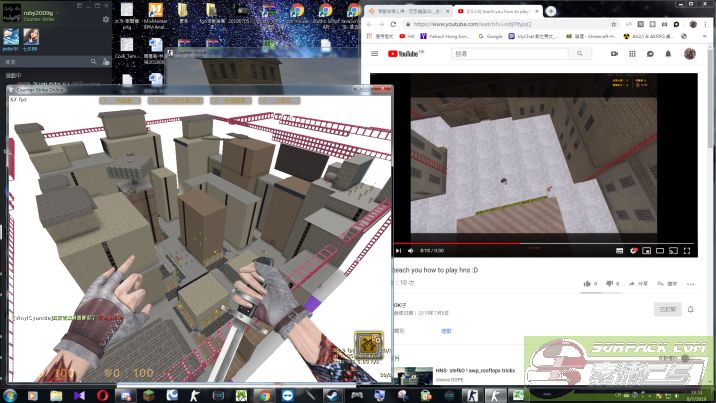Screen dimensions: 716x403
Task: Open TeamViewer from the taskbar
Action: [288, 395]
